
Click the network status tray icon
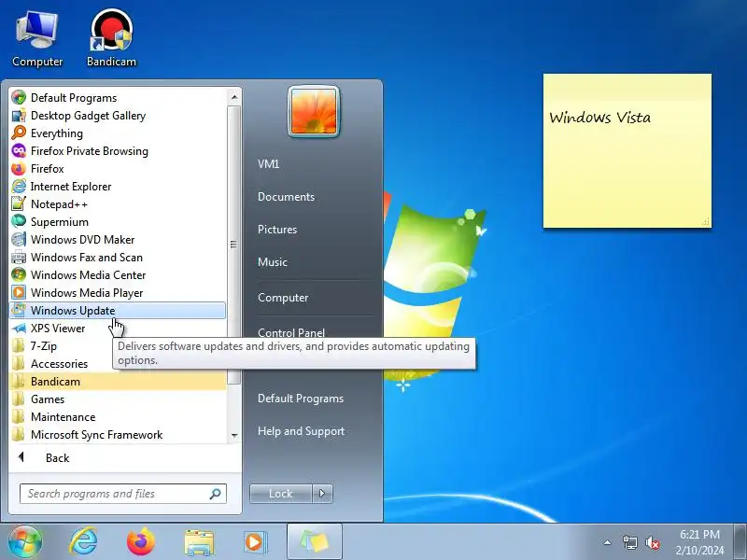[x=629, y=542]
